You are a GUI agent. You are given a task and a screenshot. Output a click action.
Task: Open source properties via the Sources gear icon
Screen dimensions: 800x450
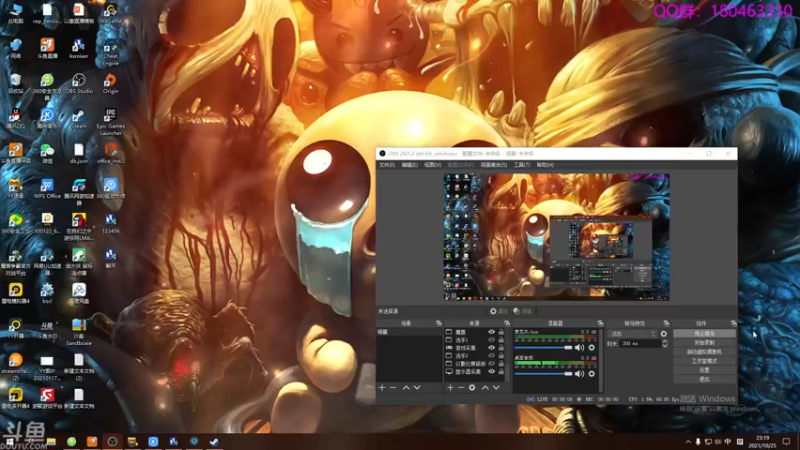click(472, 388)
